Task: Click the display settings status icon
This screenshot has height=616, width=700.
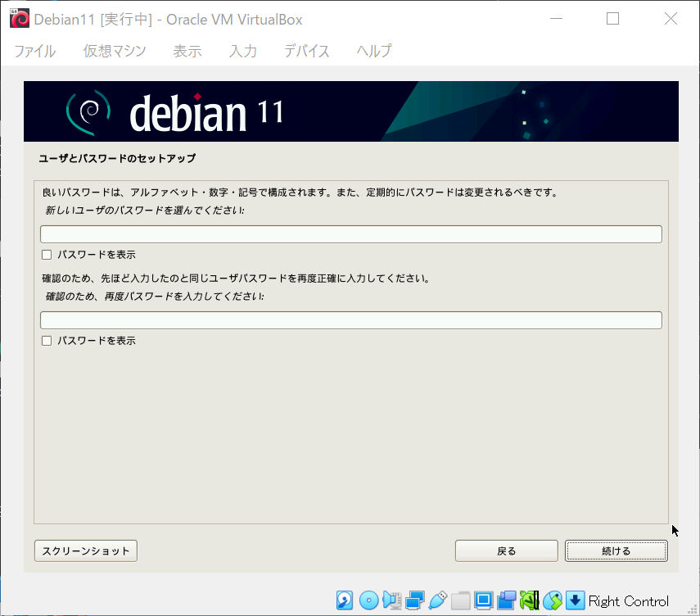Action: coord(484,600)
